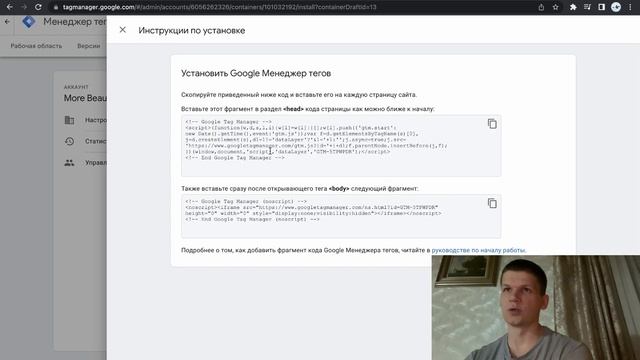Viewport: 640px width, 360px height.
Task: Click the Tag Manager back arrow
Action: click(7, 22)
